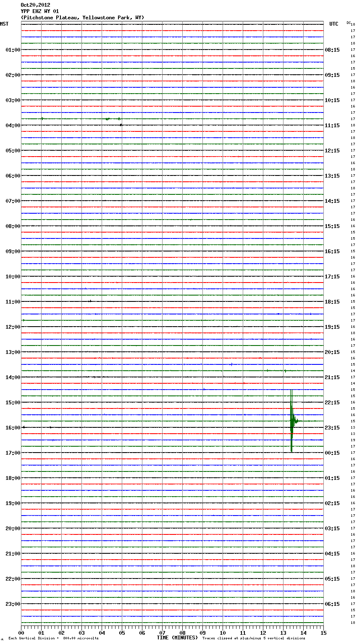Click the 04:15 UTC time label
The height and width of the screenshot is (644, 357).
point(332,554)
